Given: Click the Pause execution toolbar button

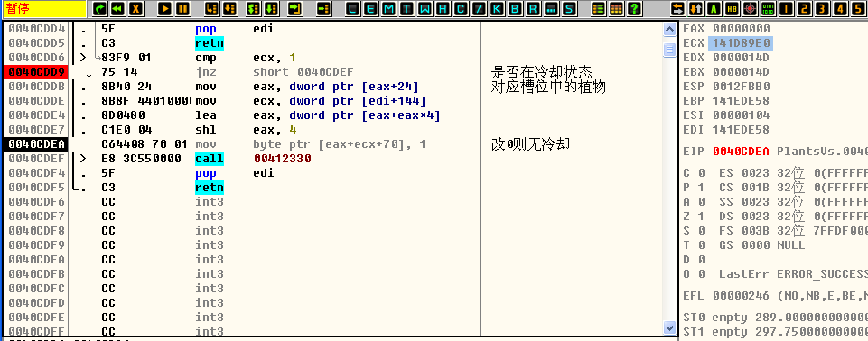Looking at the screenshot, I should pos(183,8).
